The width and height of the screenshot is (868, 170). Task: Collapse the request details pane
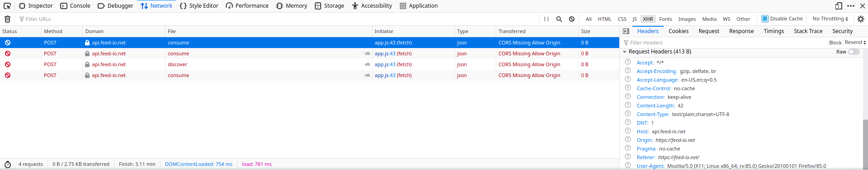[626, 31]
